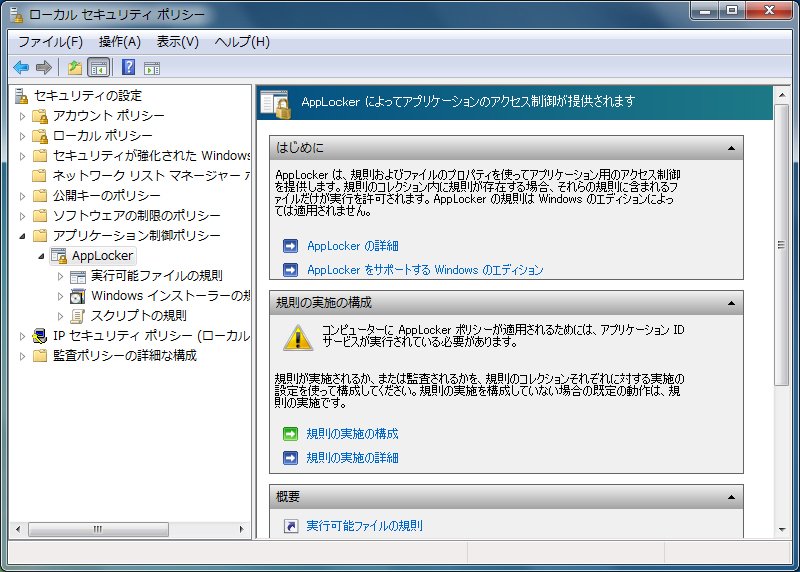Click the ネットワーク リスト マネージャー folder icon
This screenshot has width=800, height=572.
tap(40, 176)
